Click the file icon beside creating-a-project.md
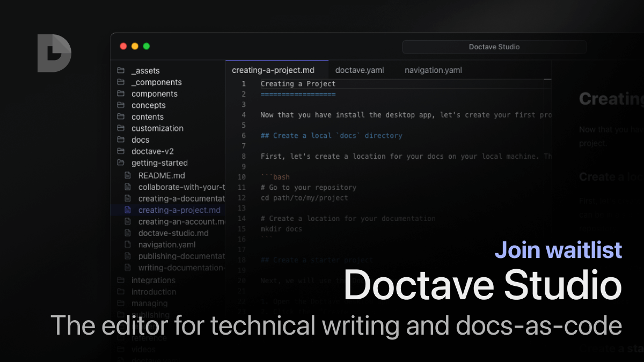The height and width of the screenshot is (362, 644). click(129, 210)
